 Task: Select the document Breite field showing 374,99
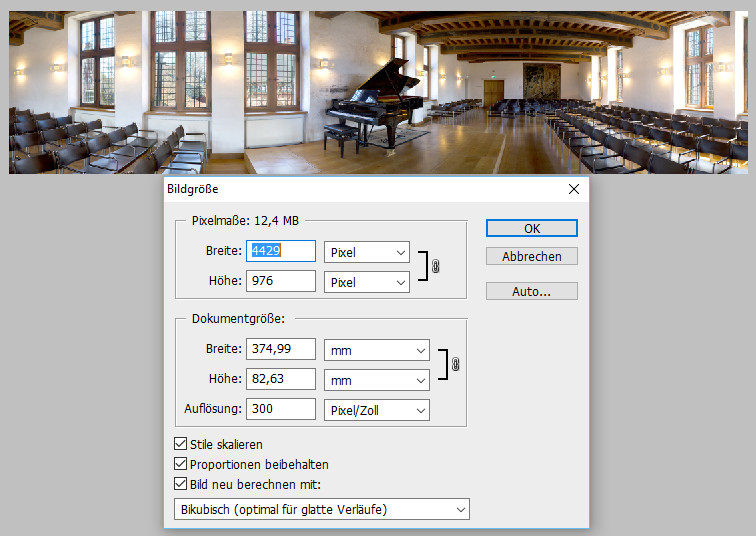pyautogui.click(x=281, y=349)
